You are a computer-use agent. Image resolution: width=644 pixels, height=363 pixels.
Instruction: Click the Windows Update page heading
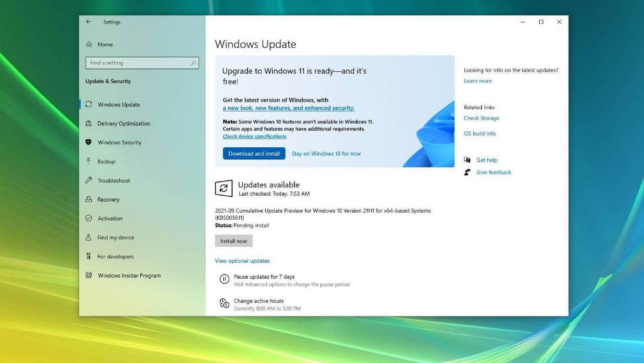[256, 44]
